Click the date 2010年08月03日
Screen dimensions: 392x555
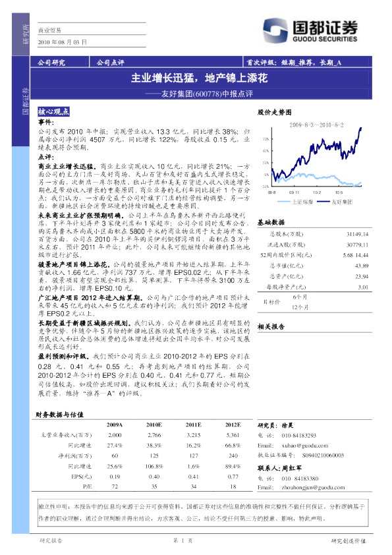[x=63, y=42]
